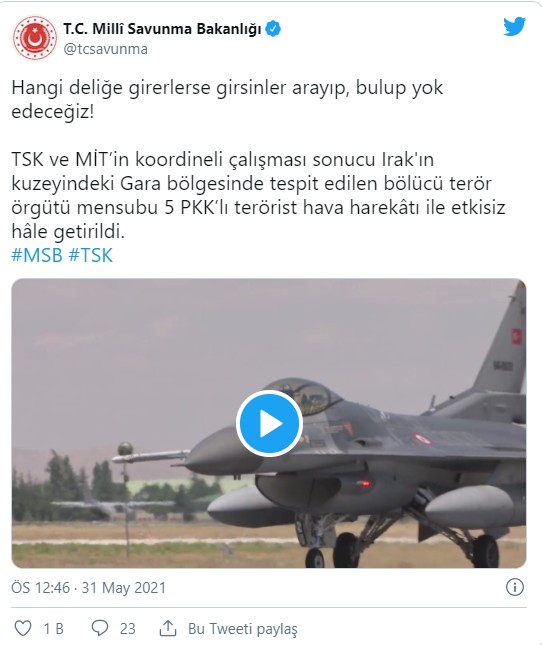
Task: Open the ministry's profile avatar
Action: tap(35, 38)
